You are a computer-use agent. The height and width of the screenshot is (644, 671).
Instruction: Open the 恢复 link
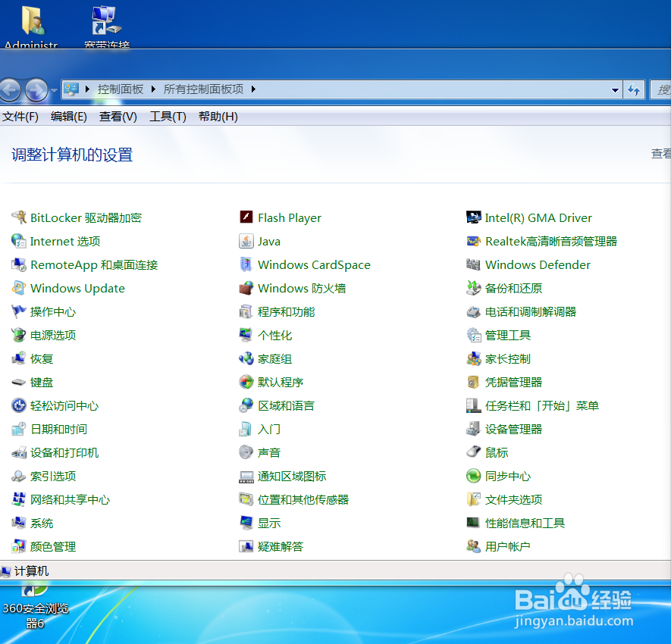[42, 359]
